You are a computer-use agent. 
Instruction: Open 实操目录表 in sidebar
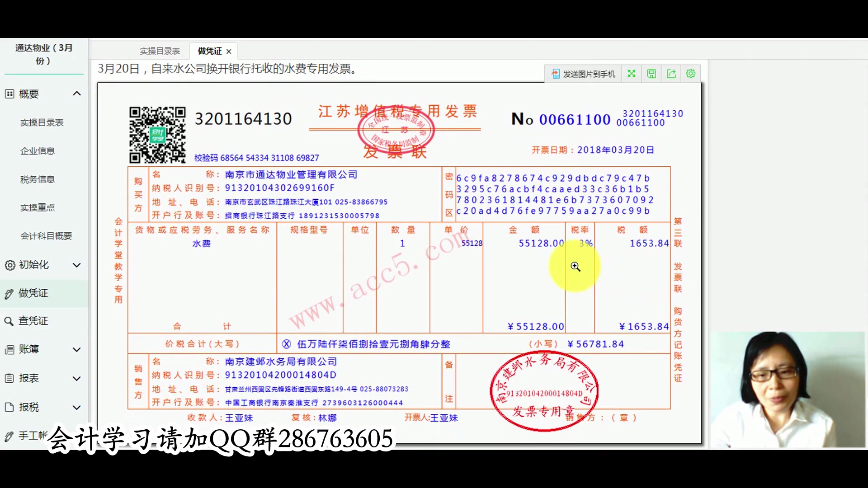point(42,122)
